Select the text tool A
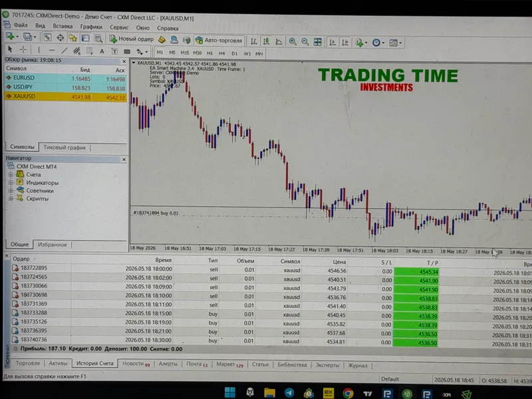Screen dimensions: 532x399 [102, 52]
